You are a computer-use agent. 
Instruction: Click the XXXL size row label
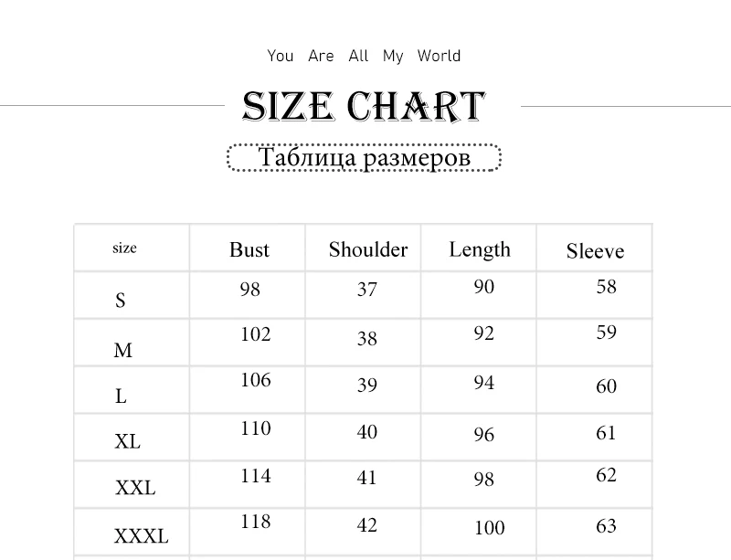(142, 535)
